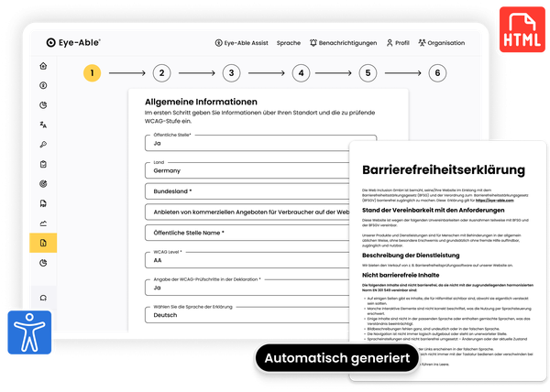The image size is (550, 392).
Task: Open the radar target sidebar icon
Action: pyautogui.click(x=43, y=184)
